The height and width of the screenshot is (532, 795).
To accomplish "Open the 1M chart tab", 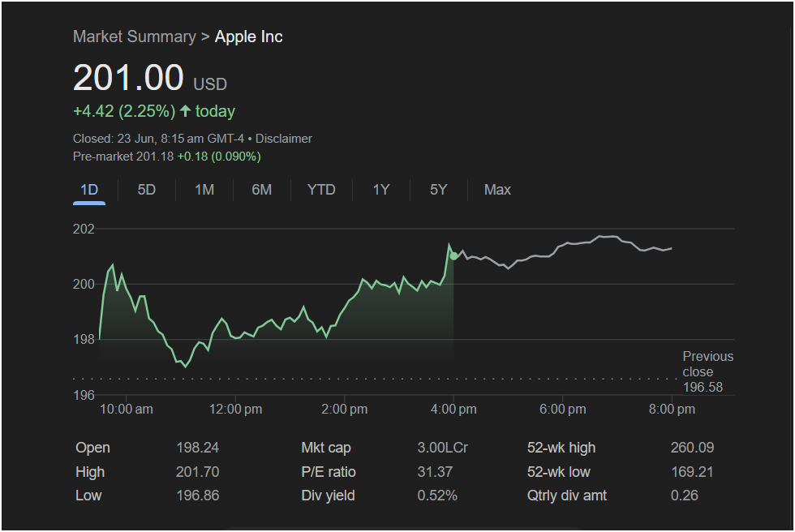I will [204, 190].
